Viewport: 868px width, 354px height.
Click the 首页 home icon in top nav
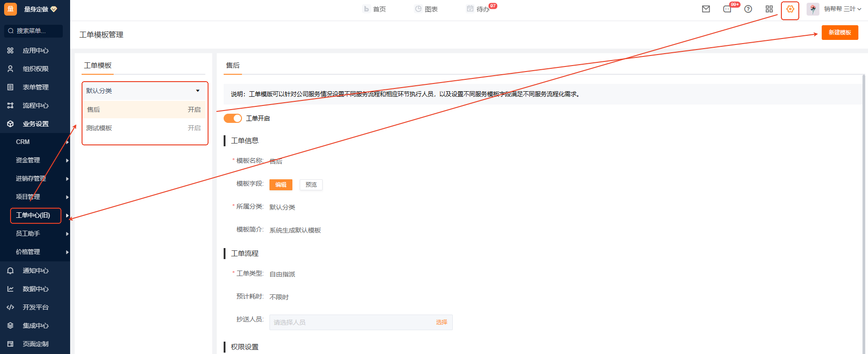[x=366, y=9]
